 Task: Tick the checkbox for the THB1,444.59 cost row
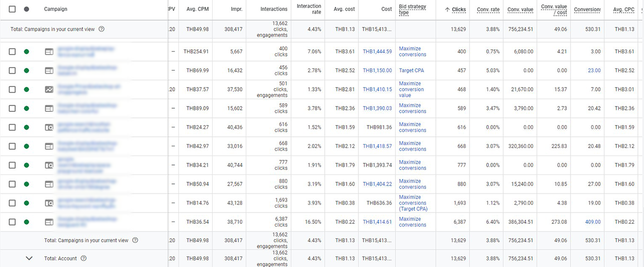click(x=12, y=52)
